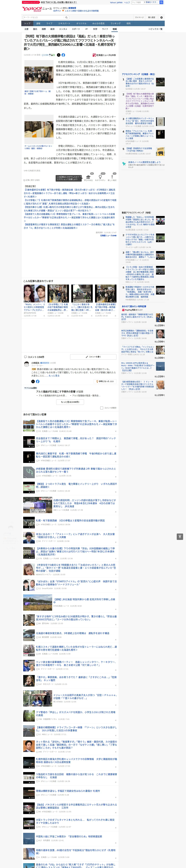The height and width of the screenshot is (868, 186).
Task: Open the PayPay paid article about 経費 20万円
Action: (137, 317)
